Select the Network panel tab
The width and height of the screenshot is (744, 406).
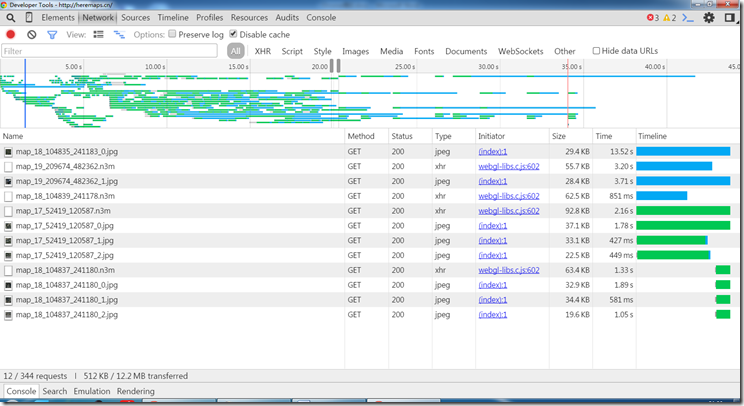click(x=98, y=18)
